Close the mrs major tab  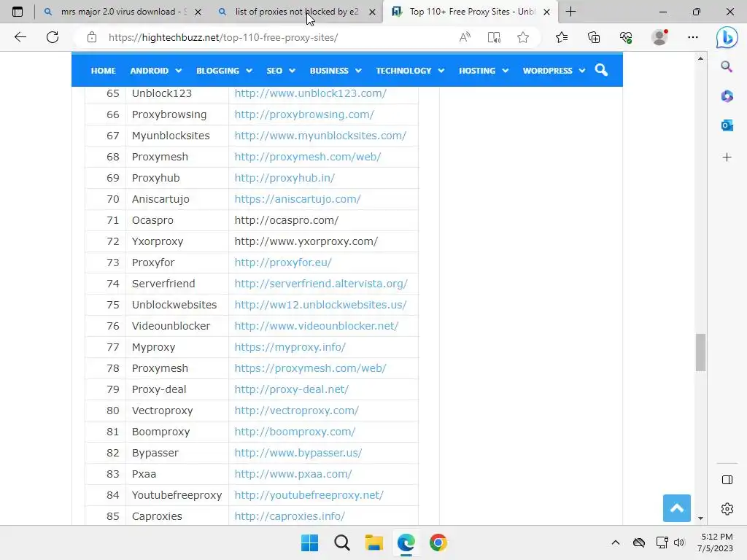pos(198,12)
